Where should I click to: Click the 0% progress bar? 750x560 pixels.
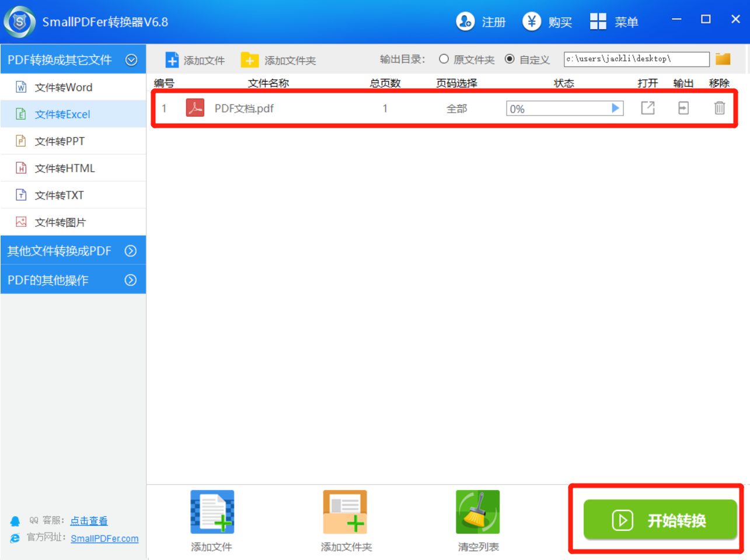[x=564, y=108]
